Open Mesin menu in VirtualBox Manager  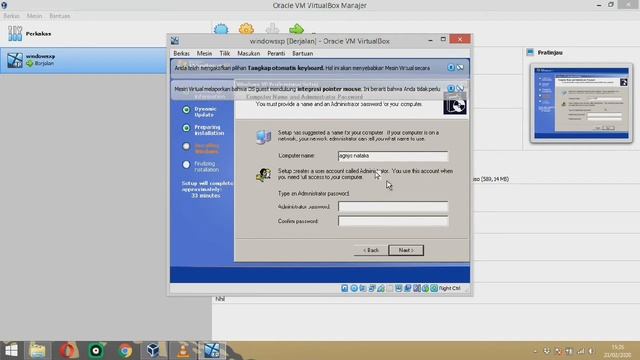click(x=34, y=16)
